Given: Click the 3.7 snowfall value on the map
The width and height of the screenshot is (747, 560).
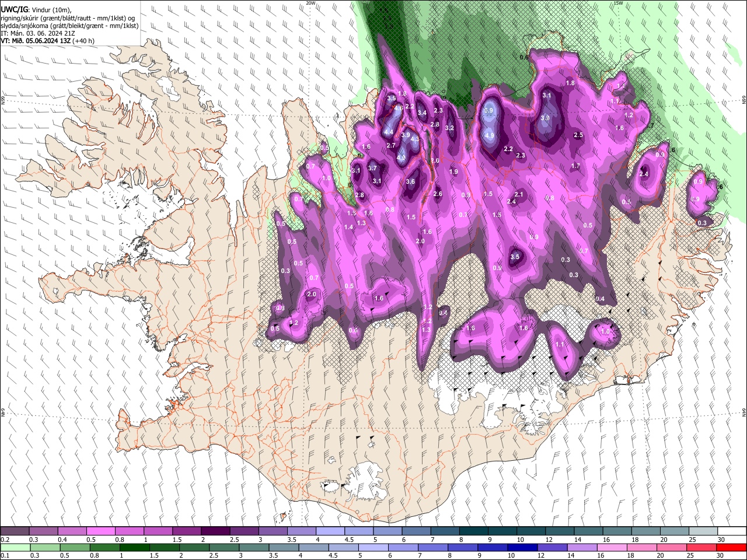Looking at the screenshot, I should (x=373, y=168).
